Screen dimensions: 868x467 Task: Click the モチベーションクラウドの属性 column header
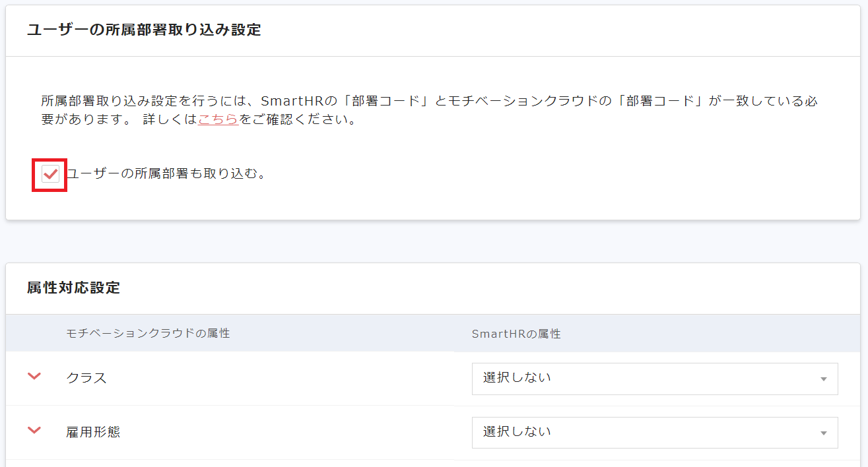(148, 334)
